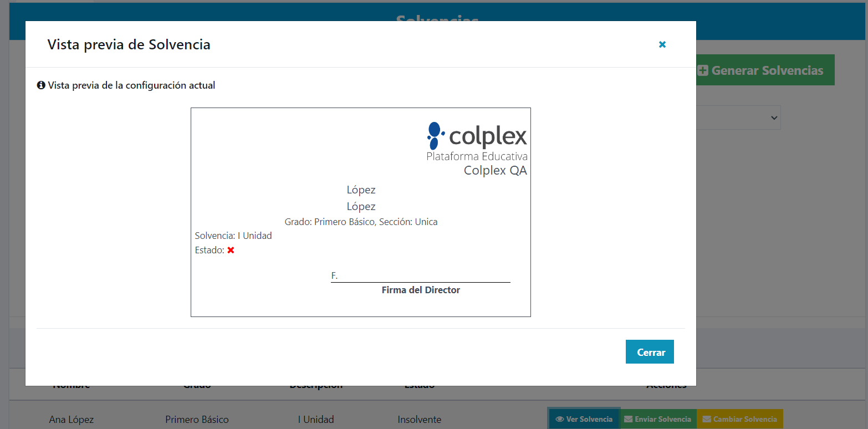Click Enviar Solvencia for Ana López
The image size is (868, 429).
(x=658, y=419)
